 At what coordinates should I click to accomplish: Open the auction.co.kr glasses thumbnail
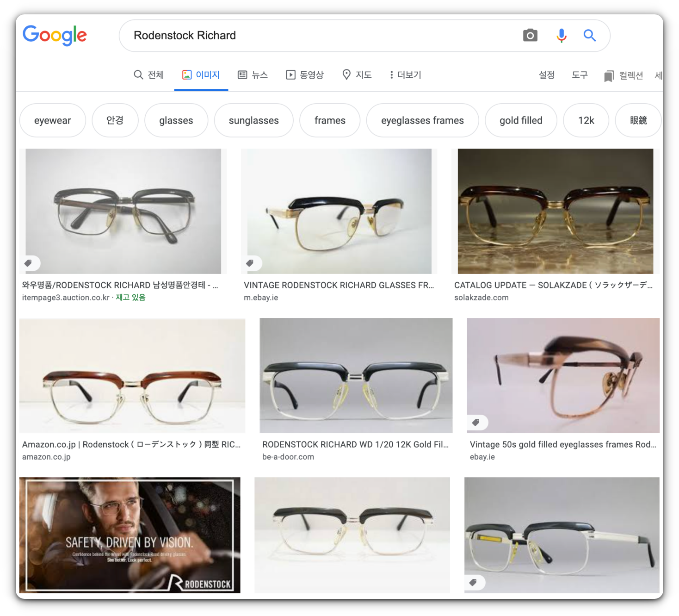pyautogui.click(x=123, y=211)
